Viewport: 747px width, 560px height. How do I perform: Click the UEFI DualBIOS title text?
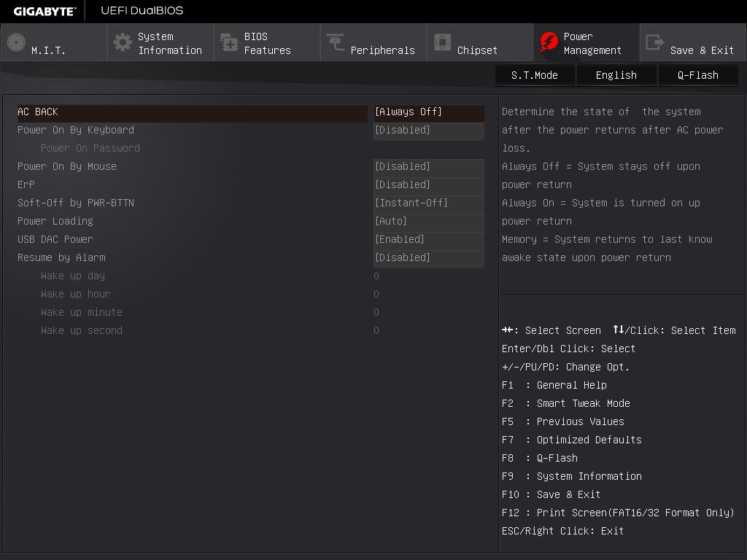tap(142, 10)
